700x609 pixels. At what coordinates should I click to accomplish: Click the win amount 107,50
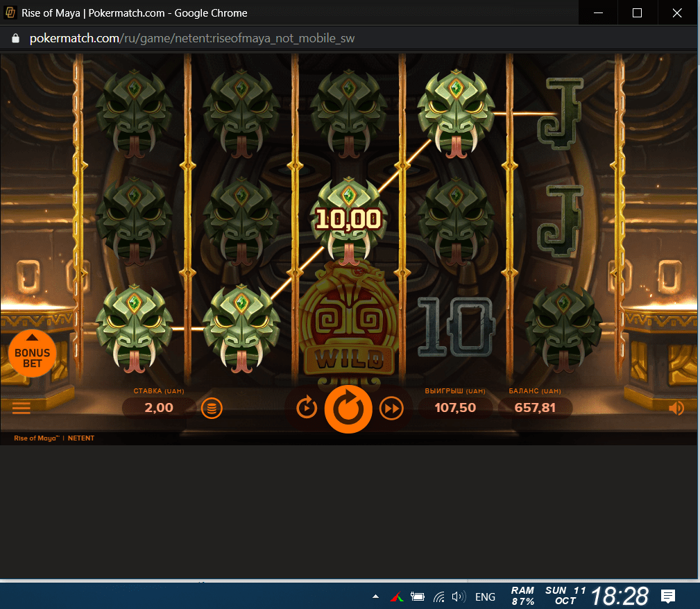455,408
